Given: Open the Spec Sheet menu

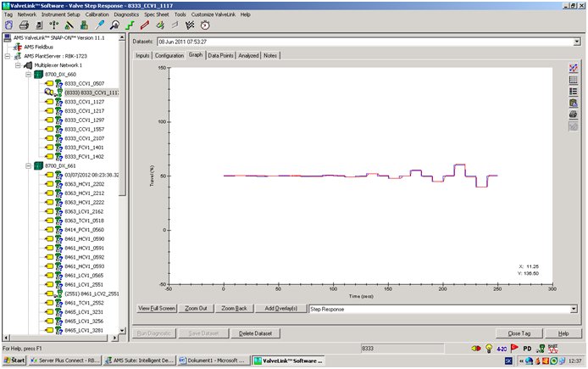Looking at the screenshot, I should 157,14.
